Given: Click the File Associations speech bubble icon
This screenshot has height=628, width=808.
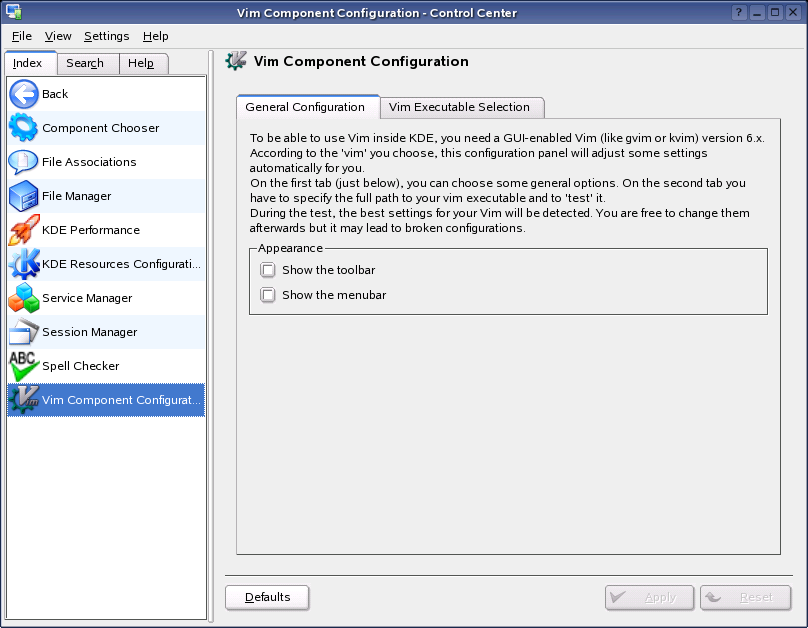Looking at the screenshot, I should coord(24,162).
